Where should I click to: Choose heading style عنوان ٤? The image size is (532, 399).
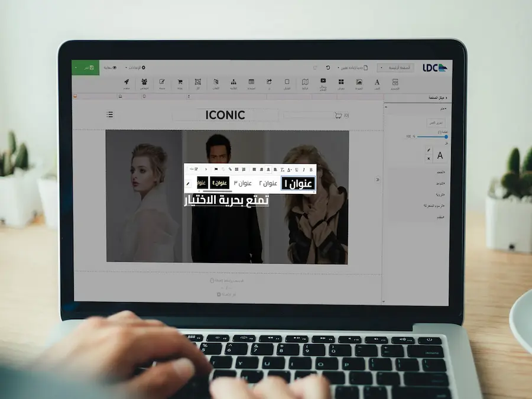219,183
